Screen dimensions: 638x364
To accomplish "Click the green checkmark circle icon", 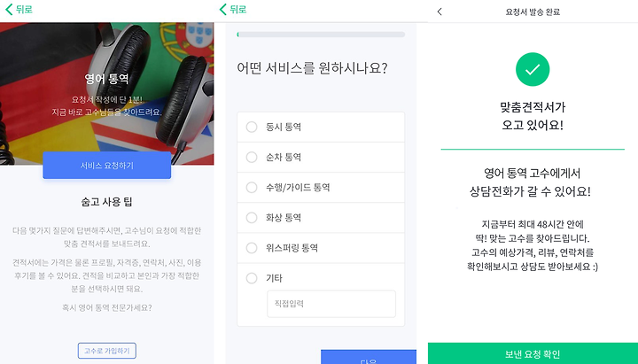I will click(x=533, y=70).
